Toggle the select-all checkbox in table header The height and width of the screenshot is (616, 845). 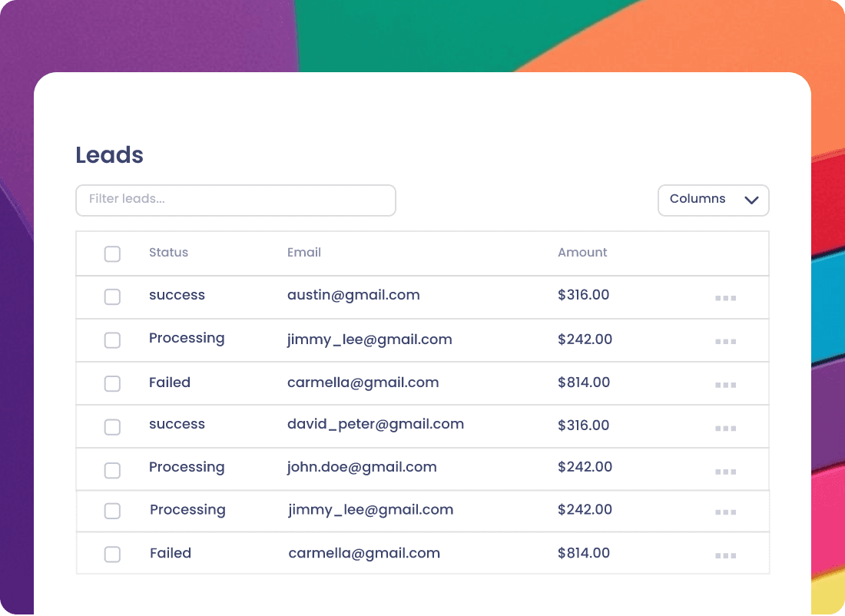(112, 253)
